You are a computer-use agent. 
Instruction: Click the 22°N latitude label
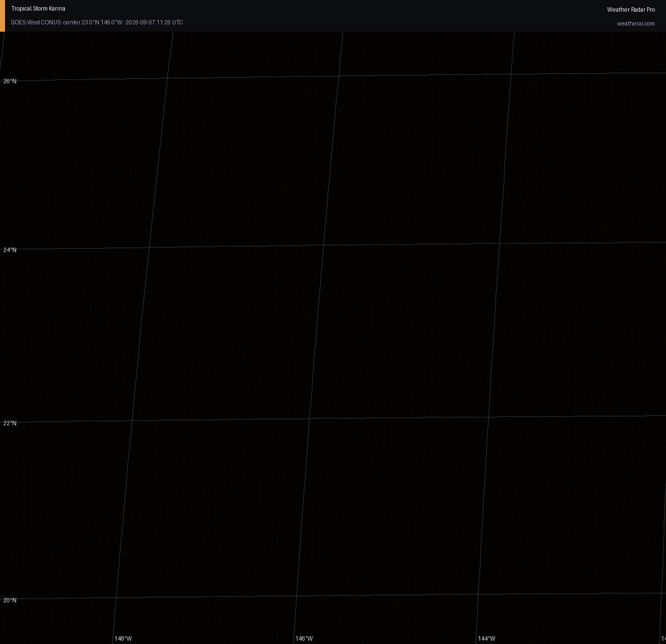[x=10, y=423]
